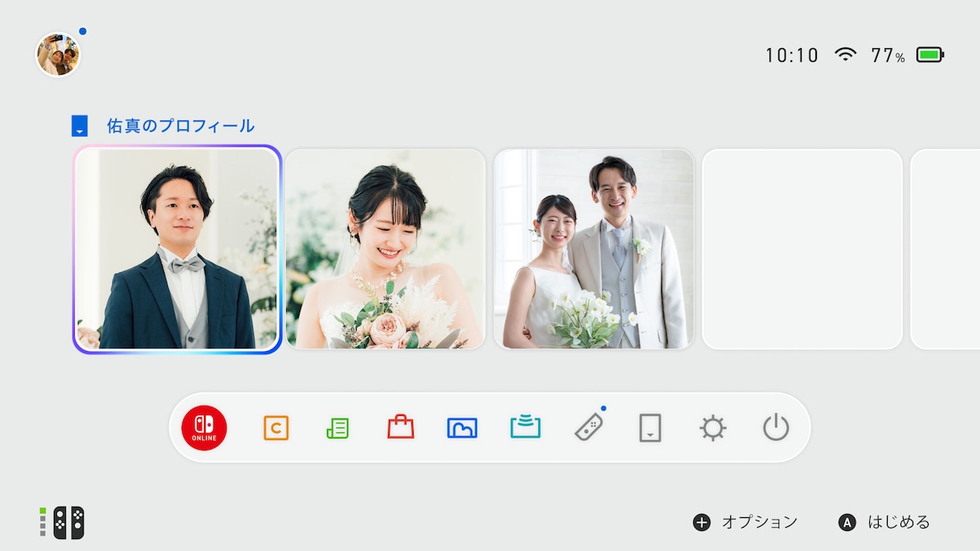Click the green battery icon
Viewport: 980px width, 551px height.
point(930,55)
